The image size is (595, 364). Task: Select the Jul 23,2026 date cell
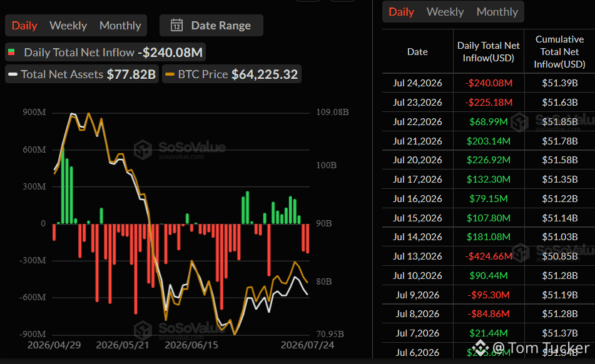pos(417,102)
